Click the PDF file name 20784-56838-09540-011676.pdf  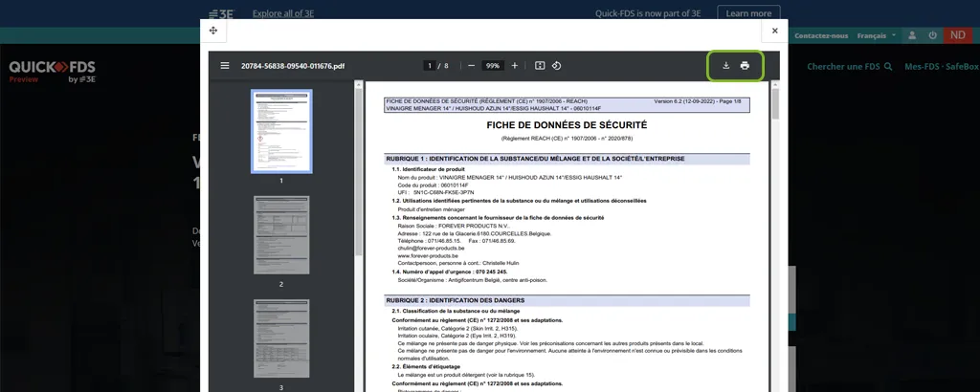293,66
